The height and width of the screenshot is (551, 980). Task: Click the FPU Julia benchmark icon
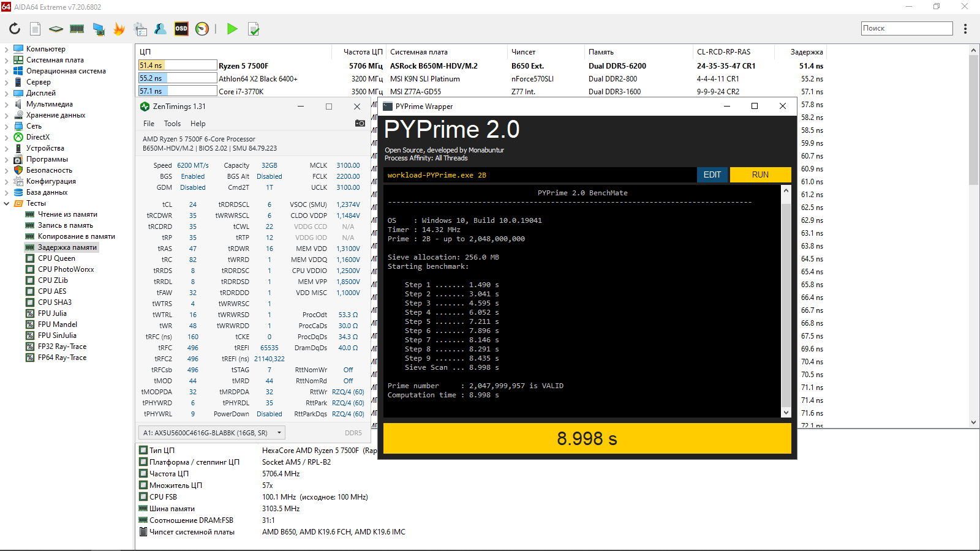30,313
